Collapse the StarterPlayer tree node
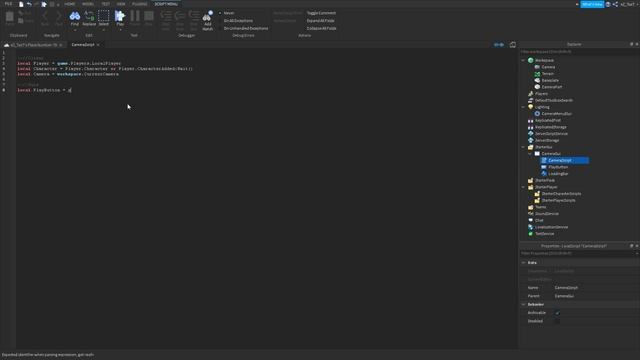 (x=523, y=187)
